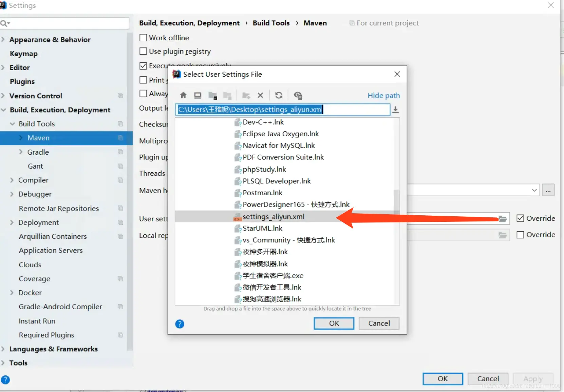Viewport: 564px width, 392px height.
Task: Uncheck Override for user settings file
Action: [x=520, y=218]
